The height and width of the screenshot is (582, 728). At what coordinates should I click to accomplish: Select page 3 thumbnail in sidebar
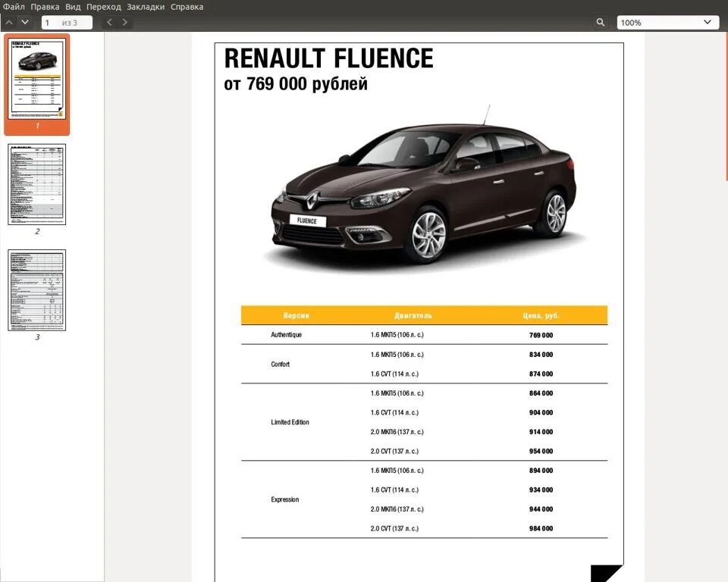coord(37,290)
